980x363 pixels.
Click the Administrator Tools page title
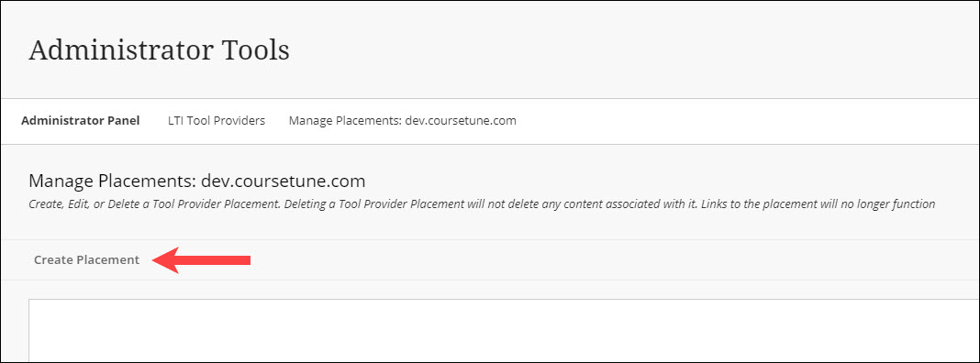click(x=159, y=50)
